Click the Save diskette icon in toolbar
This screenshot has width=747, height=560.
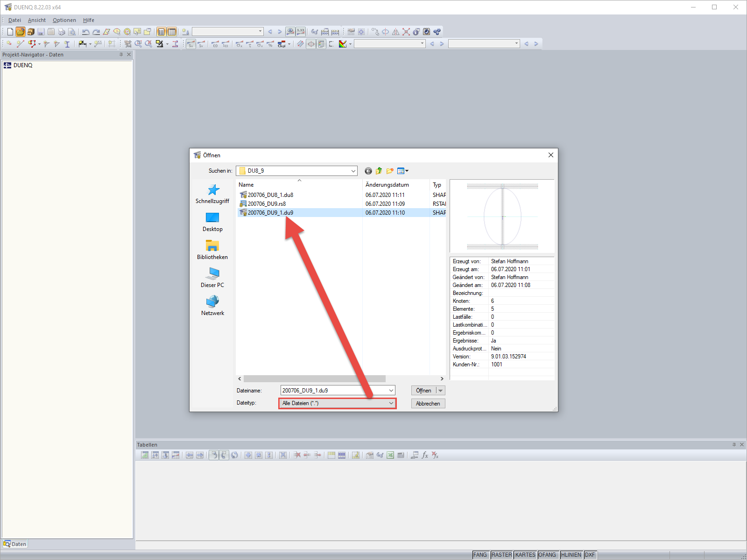pos(41,32)
